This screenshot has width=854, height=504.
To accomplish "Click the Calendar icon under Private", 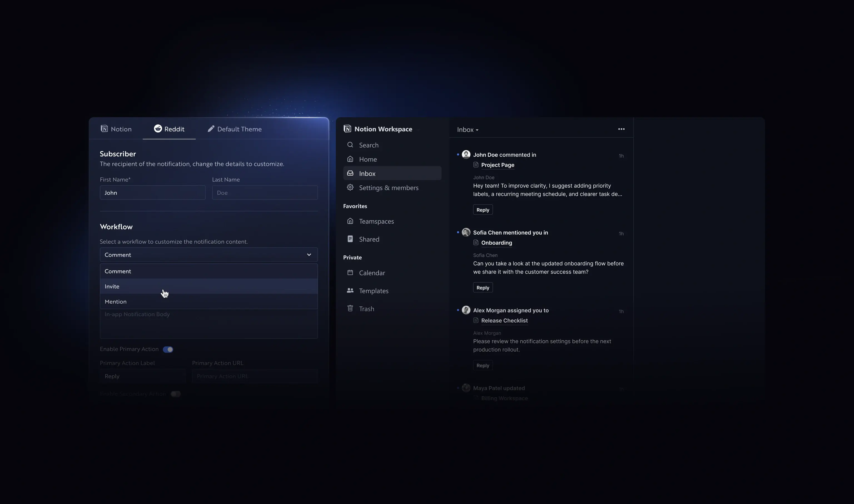I will pyautogui.click(x=350, y=272).
